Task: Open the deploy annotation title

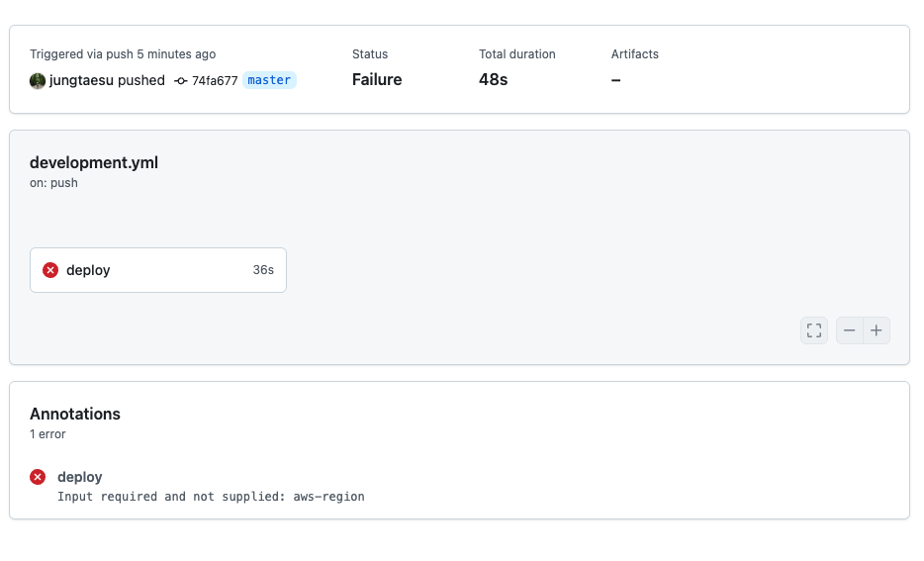Action: (79, 477)
